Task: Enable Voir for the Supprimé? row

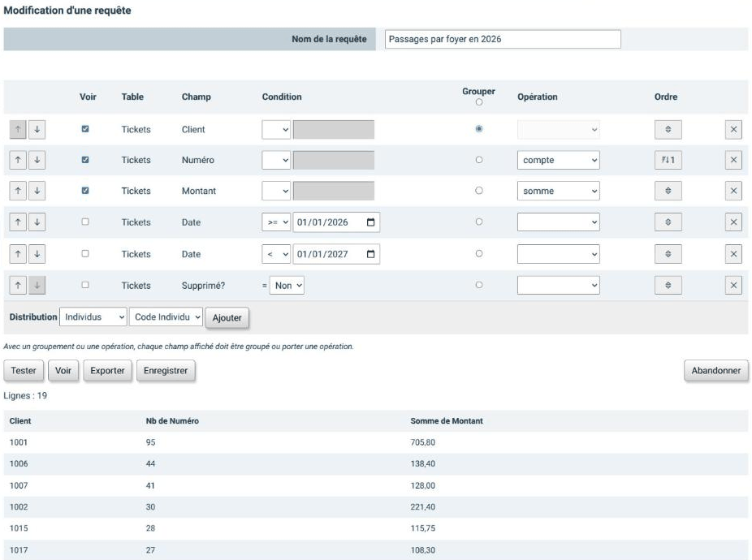Action: 85,285
